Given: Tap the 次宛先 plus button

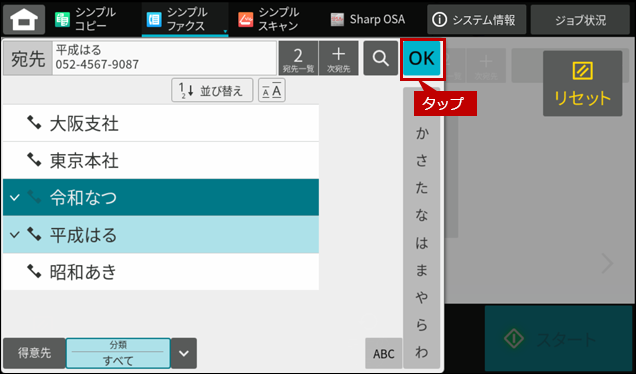Looking at the screenshot, I should coord(339,58).
